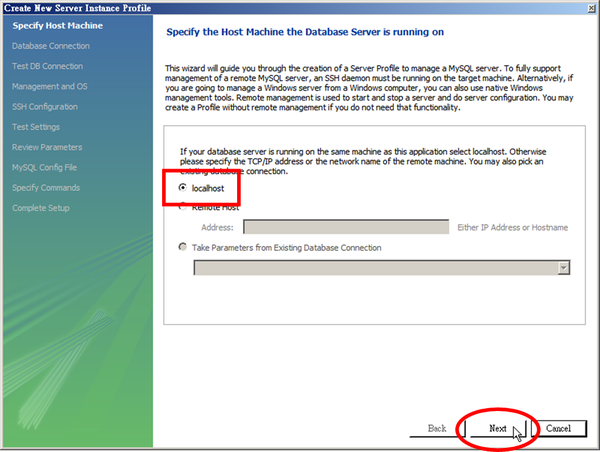Go to Database Connection step
This screenshot has height=452, width=600.
(x=51, y=46)
